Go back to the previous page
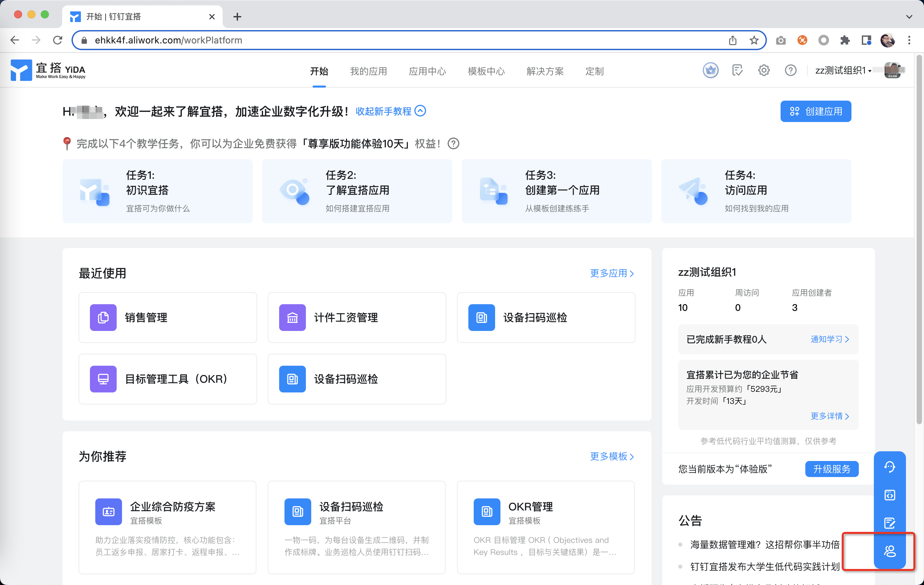The height and width of the screenshot is (585, 924). click(15, 40)
